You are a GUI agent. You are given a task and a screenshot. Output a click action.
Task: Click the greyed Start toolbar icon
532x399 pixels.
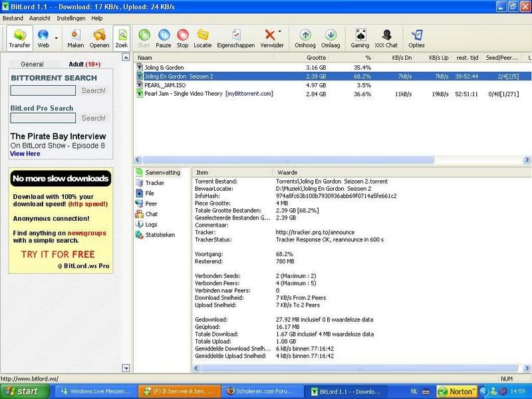pos(144,39)
